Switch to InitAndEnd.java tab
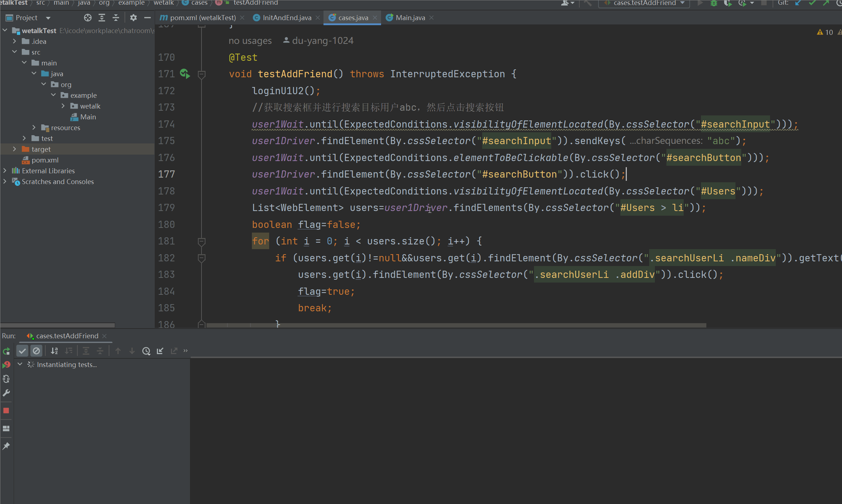 [x=286, y=18]
